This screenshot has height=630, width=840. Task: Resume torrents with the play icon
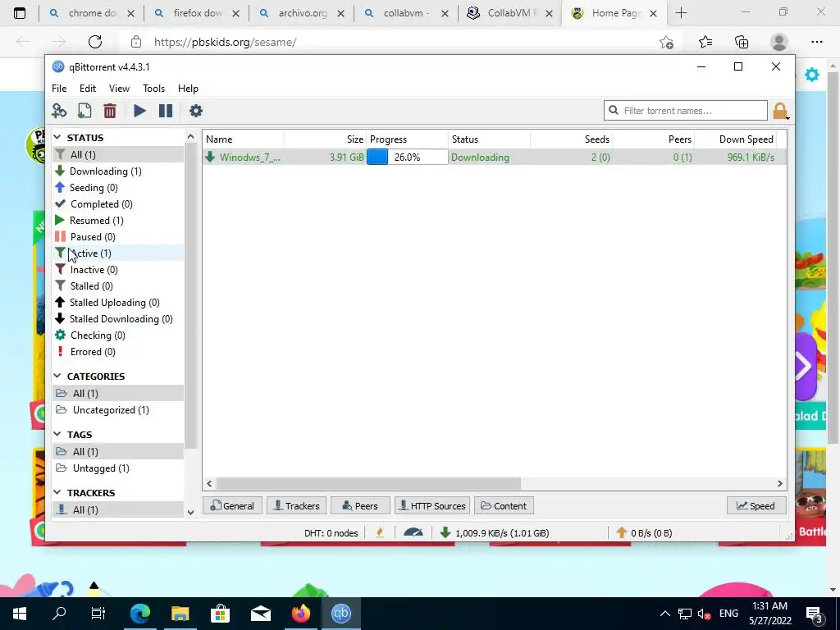[x=139, y=111]
